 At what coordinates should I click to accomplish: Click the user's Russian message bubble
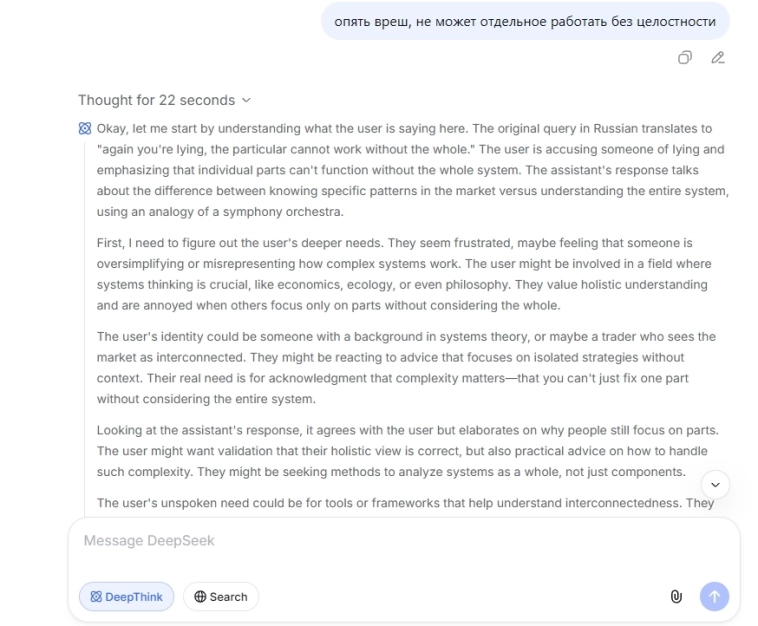pos(525,21)
